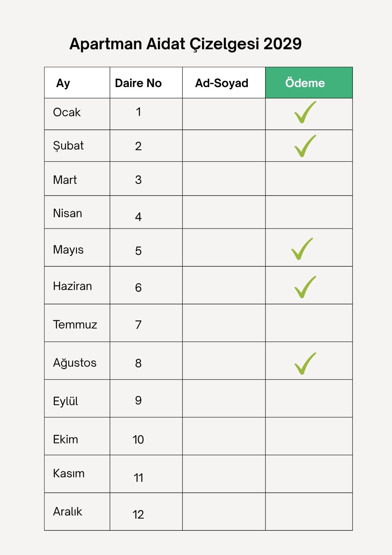Click the Ad-Soyad cell for Ocak
Screen dimensions: 392x555
coord(224,114)
